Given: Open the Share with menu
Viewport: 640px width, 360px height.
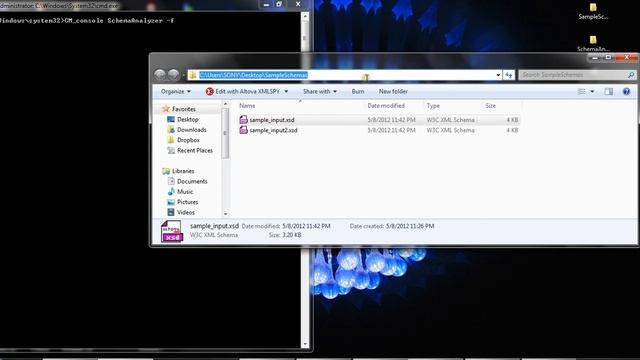Looking at the screenshot, I should (x=320, y=91).
